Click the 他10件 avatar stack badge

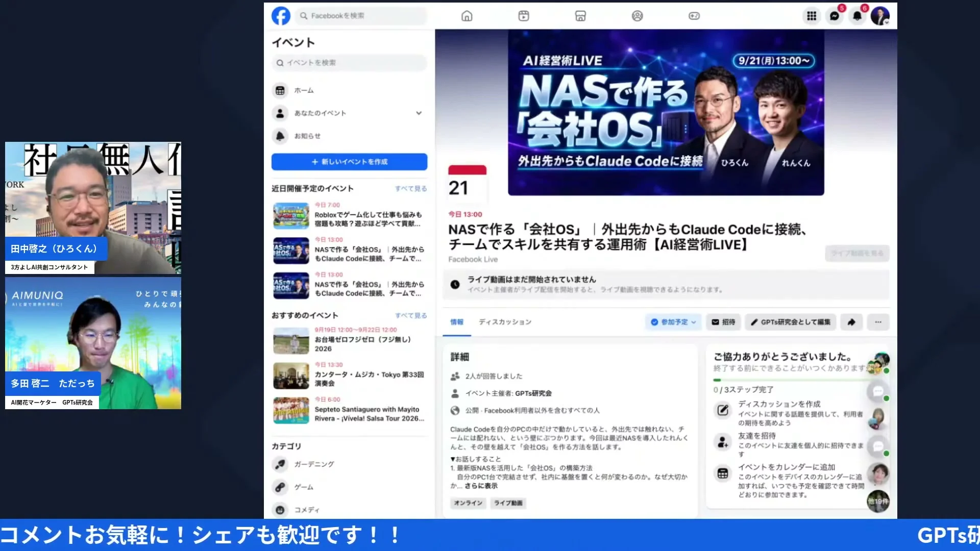pyautogui.click(x=878, y=502)
